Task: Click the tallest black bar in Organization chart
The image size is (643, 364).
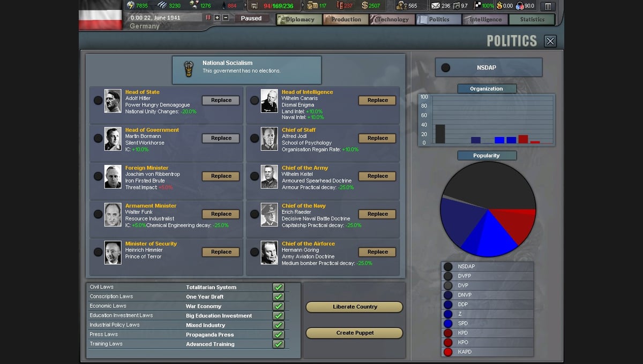Action: (x=440, y=134)
